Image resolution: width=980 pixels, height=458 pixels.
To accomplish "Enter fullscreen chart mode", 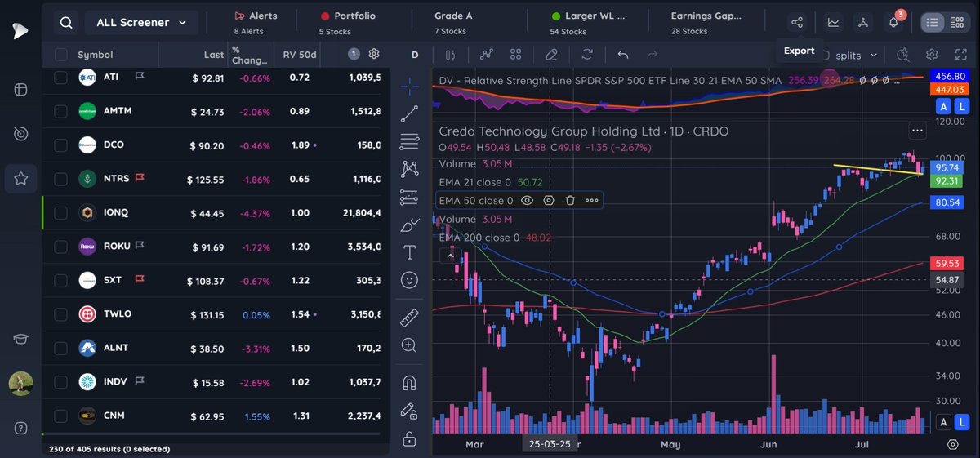I will coord(960,55).
